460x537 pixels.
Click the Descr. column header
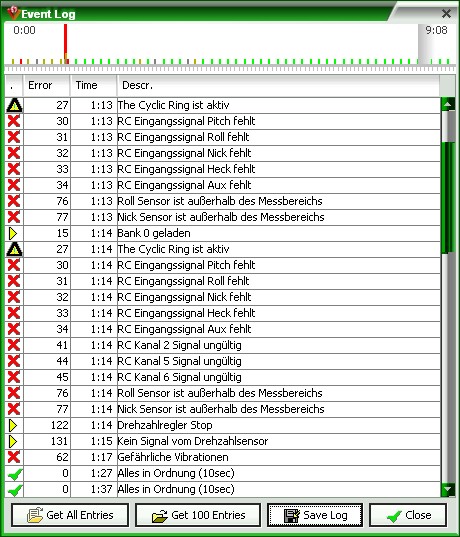[x=278, y=85]
